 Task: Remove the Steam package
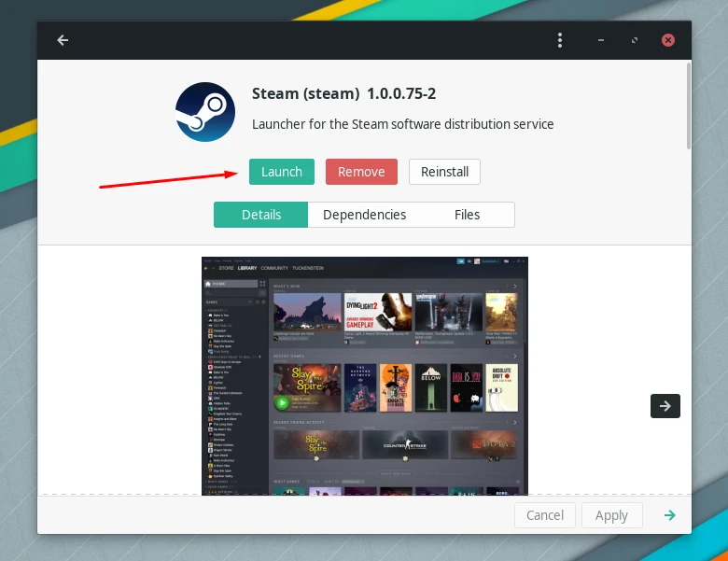tap(361, 172)
